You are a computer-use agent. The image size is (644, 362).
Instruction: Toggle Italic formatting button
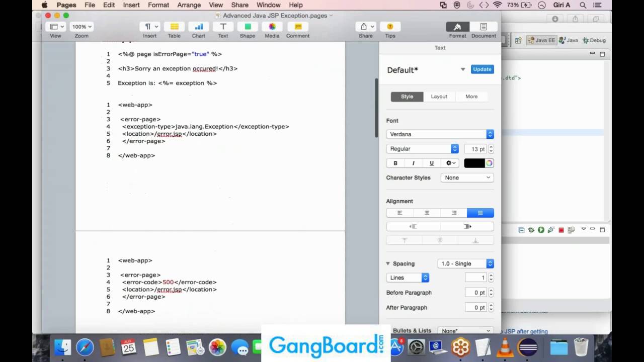[413, 163]
